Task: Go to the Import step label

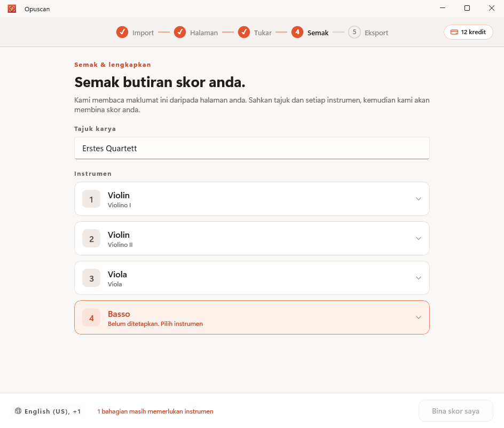Action: (x=143, y=33)
